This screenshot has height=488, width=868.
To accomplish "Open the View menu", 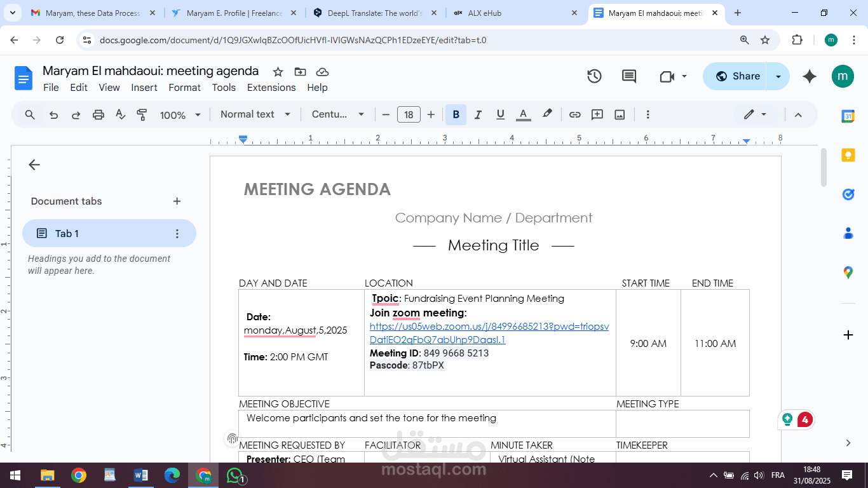I will coord(109,88).
